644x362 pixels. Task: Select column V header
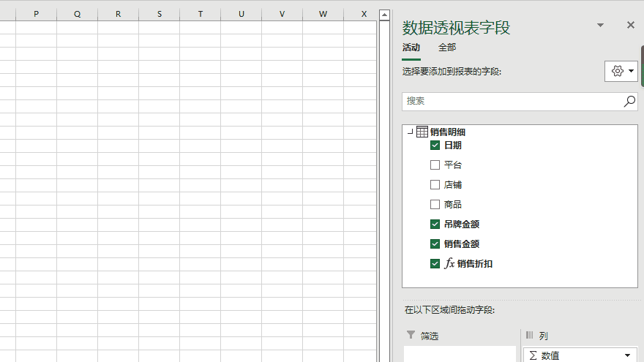coord(282,15)
